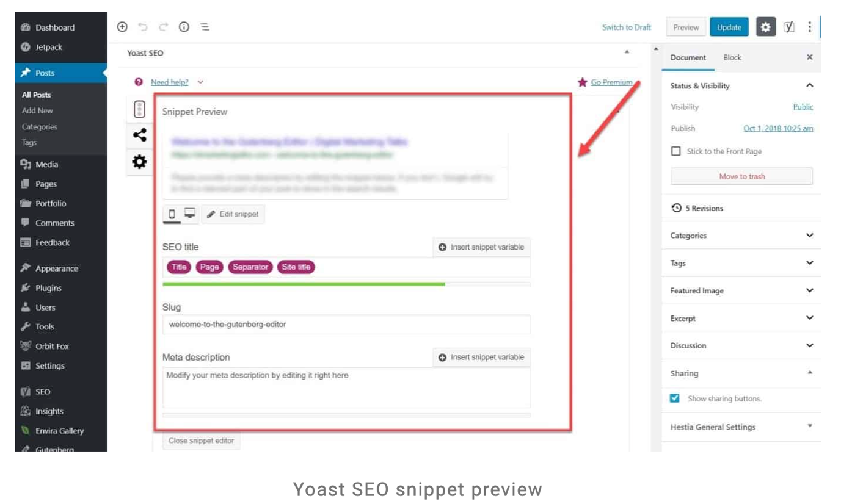841x504 pixels.
Task: Collapse the Sharing panel
Action: [x=810, y=373]
